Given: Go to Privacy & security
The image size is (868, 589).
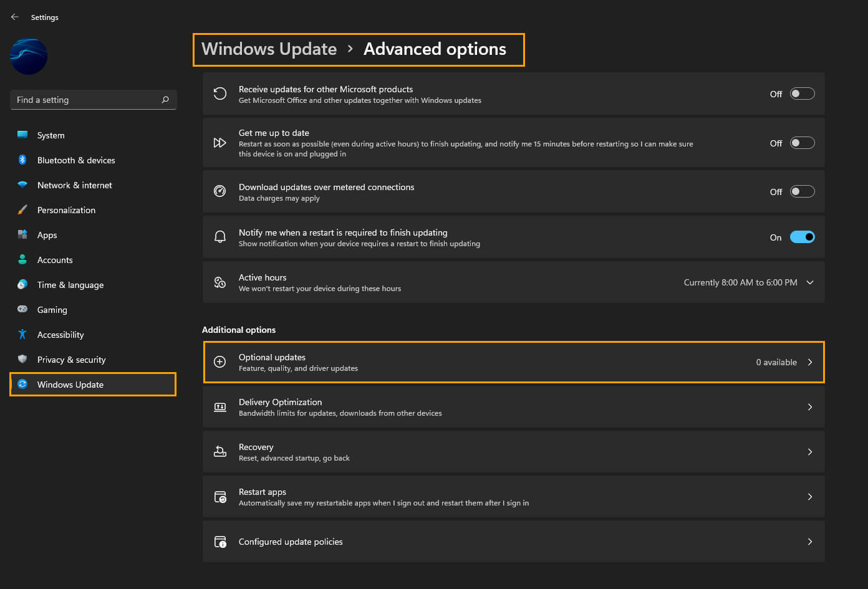Looking at the screenshot, I should pos(94,360).
